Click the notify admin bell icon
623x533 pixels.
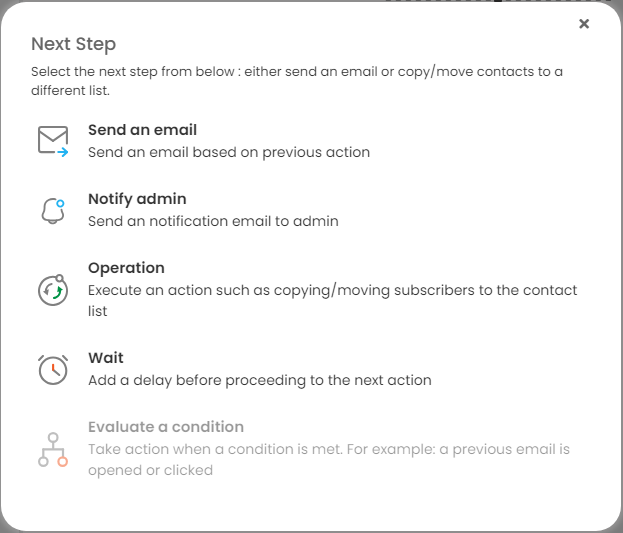point(53,211)
